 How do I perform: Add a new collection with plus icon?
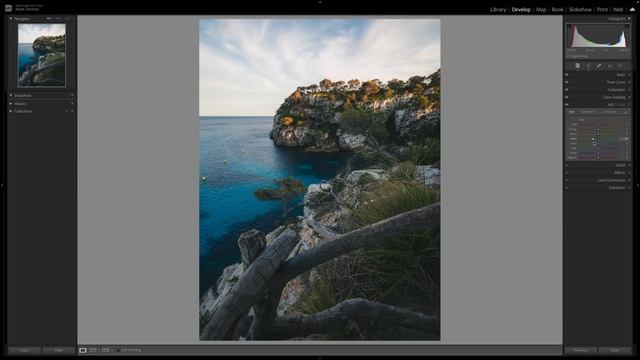pos(72,111)
